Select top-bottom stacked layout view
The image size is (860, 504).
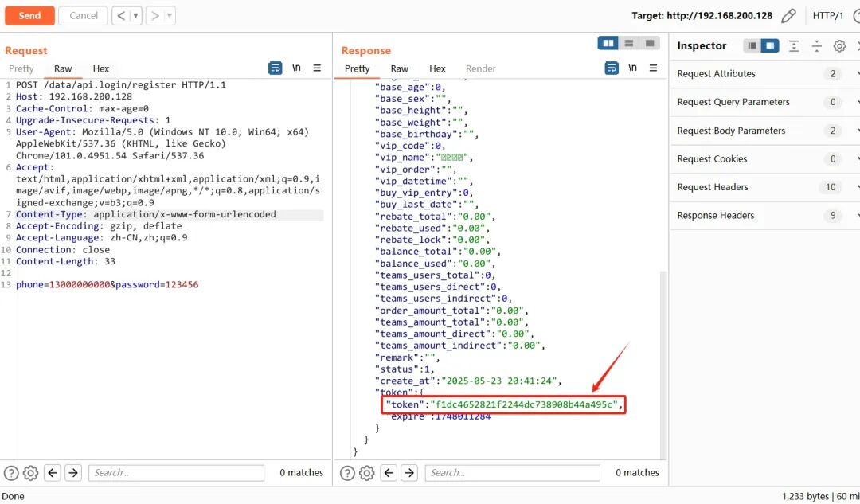629,43
